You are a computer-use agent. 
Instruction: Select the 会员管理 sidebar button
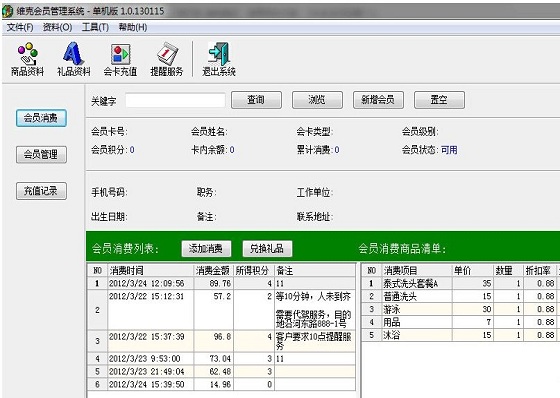point(41,155)
